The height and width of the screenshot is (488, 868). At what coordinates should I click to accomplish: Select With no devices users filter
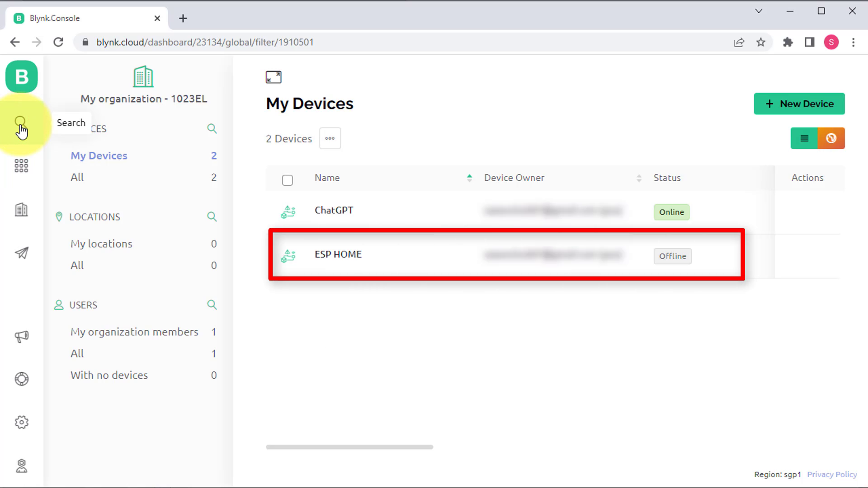tap(109, 375)
